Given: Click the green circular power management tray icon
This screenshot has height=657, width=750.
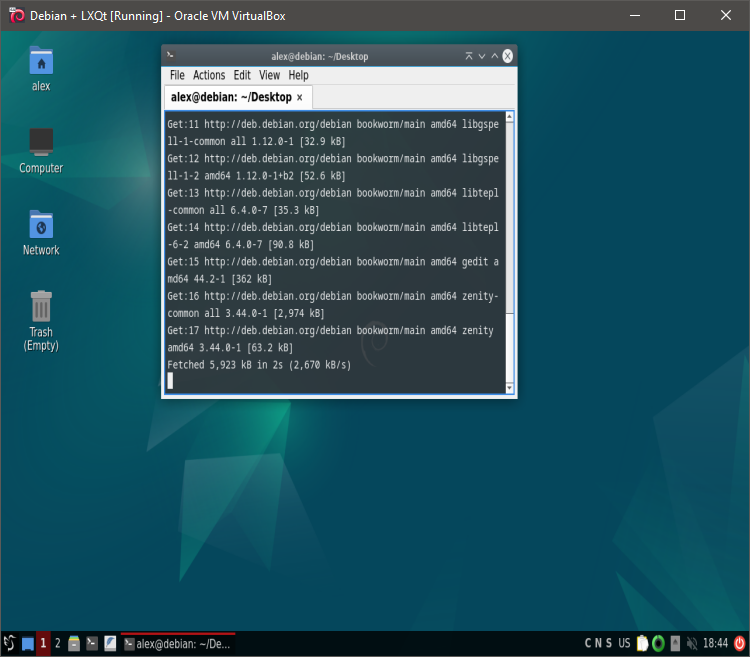Looking at the screenshot, I should 658,644.
